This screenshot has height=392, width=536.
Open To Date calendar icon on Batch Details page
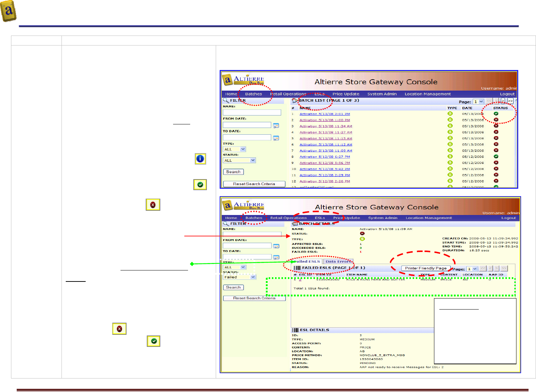[276, 257]
